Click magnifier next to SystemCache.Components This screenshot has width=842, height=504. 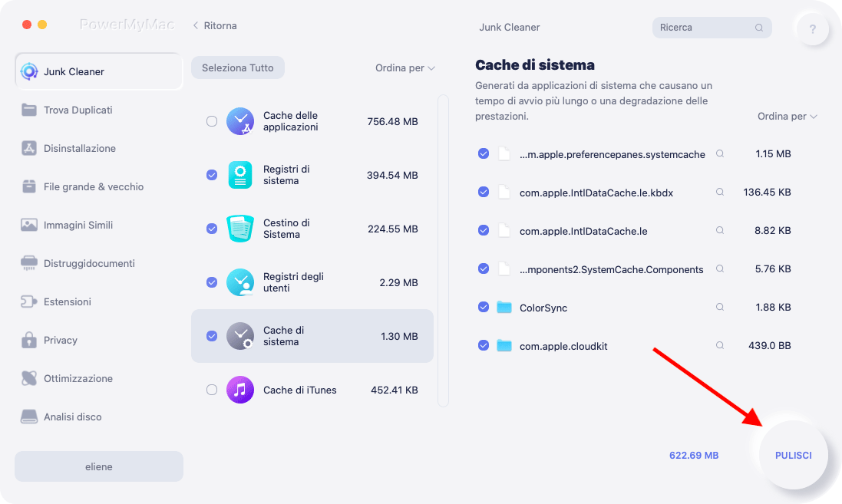[x=719, y=269]
